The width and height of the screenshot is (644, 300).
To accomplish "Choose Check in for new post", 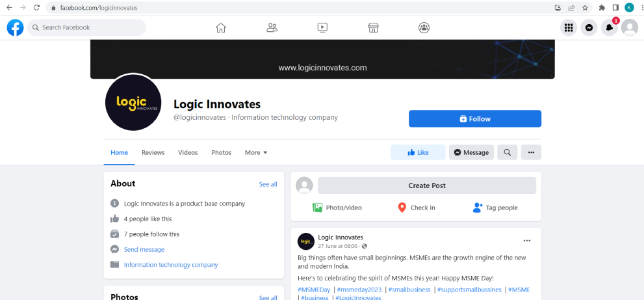I will [417, 208].
